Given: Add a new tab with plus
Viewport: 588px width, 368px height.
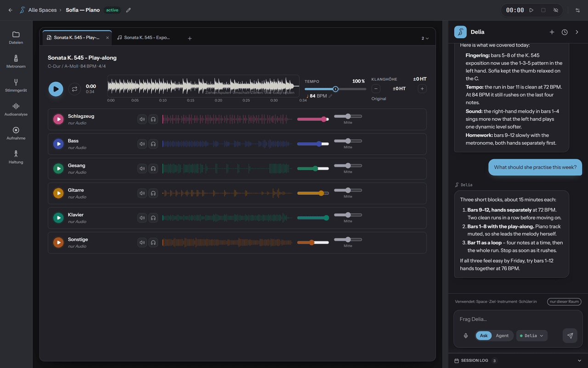Looking at the screenshot, I should pyautogui.click(x=190, y=38).
